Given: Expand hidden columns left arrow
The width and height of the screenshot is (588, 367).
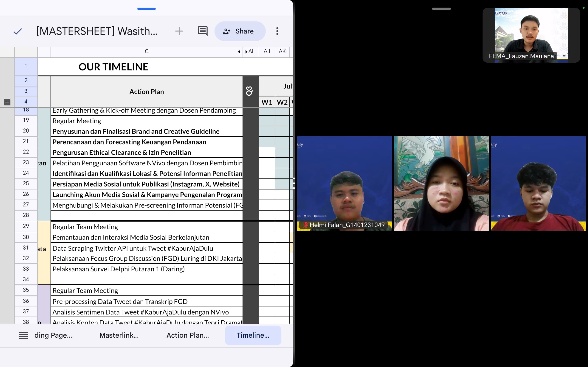Looking at the screenshot, I should coord(239,51).
